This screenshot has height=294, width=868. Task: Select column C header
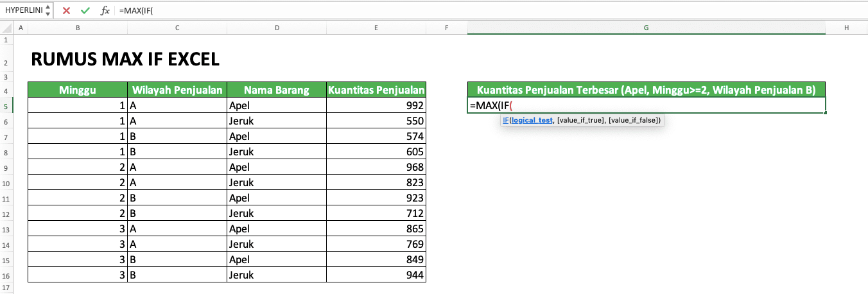pyautogui.click(x=177, y=28)
